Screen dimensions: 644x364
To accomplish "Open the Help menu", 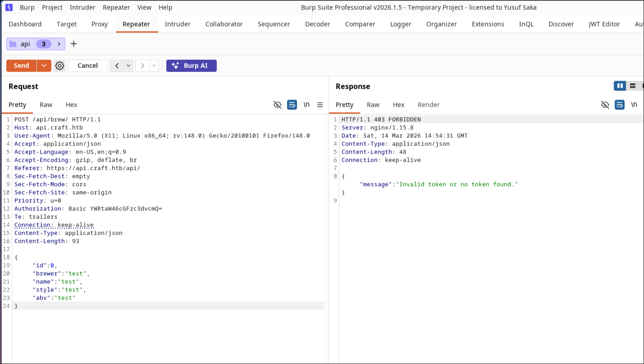I will 165,7.
